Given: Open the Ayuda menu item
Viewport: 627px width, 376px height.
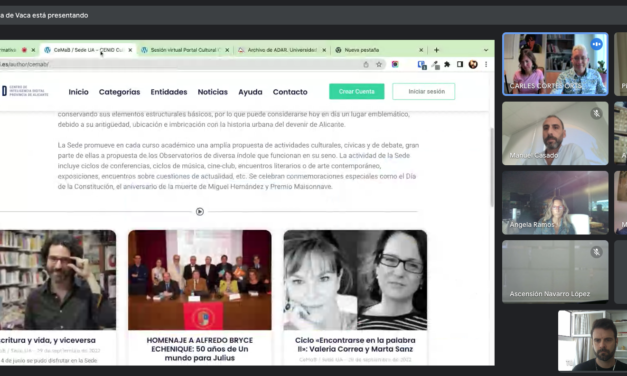Looking at the screenshot, I should click(x=250, y=92).
